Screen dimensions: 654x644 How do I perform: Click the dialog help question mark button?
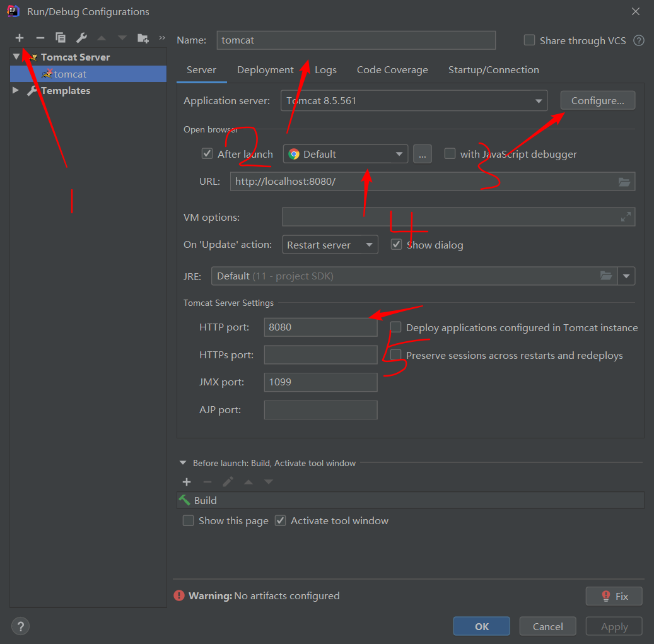(20, 626)
